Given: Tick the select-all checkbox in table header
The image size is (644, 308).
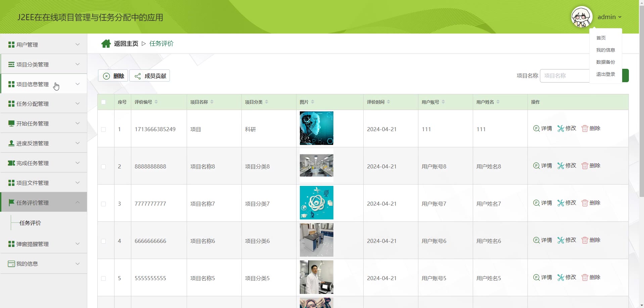Looking at the screenshot, I should [103, 102].
